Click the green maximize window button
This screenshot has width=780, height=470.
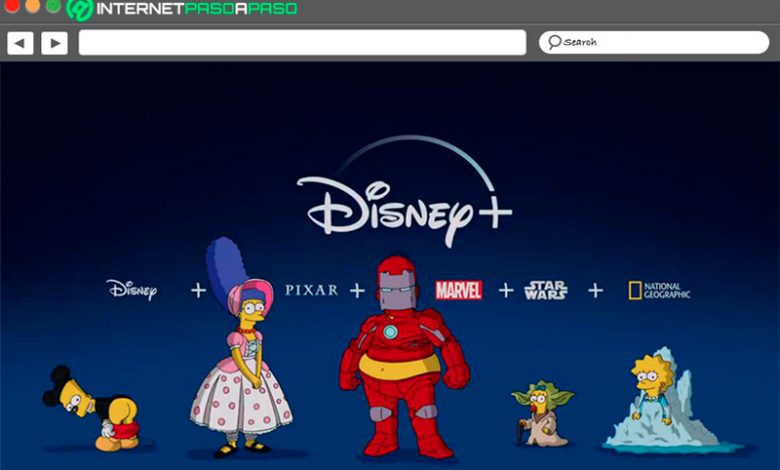click(53, 5)
